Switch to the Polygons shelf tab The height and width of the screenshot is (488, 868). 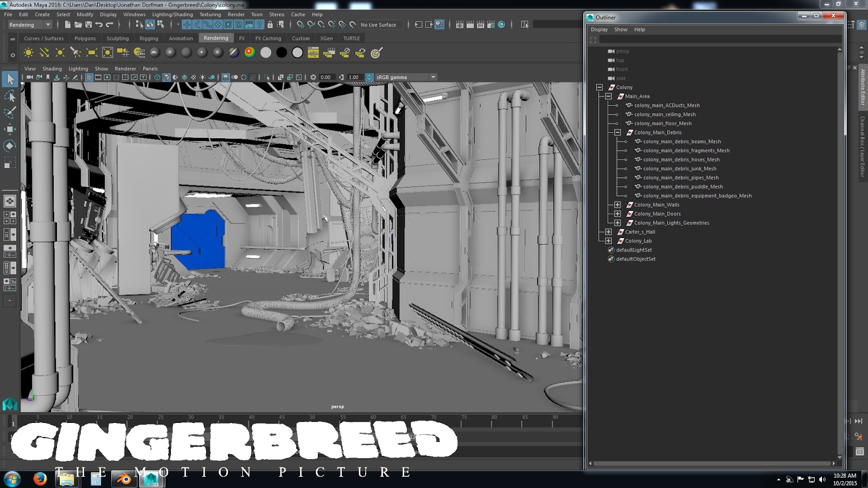[x=85, y=38]
